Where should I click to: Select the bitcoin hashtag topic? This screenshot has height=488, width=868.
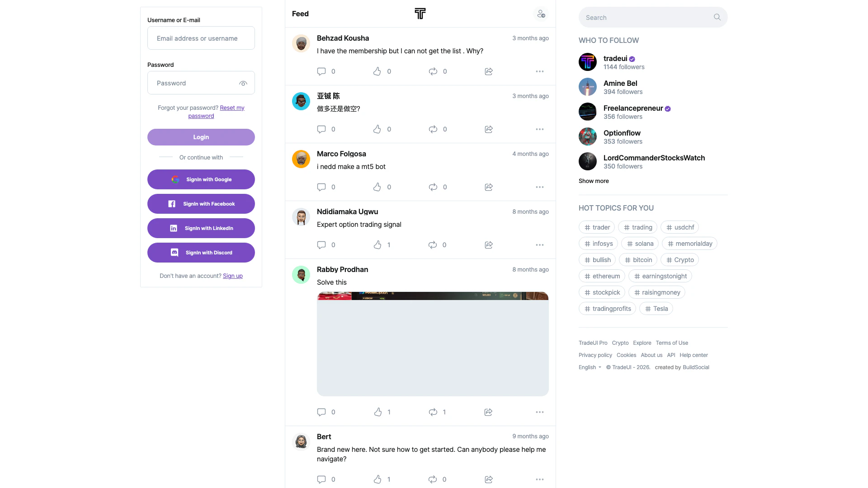click(638, 260)
